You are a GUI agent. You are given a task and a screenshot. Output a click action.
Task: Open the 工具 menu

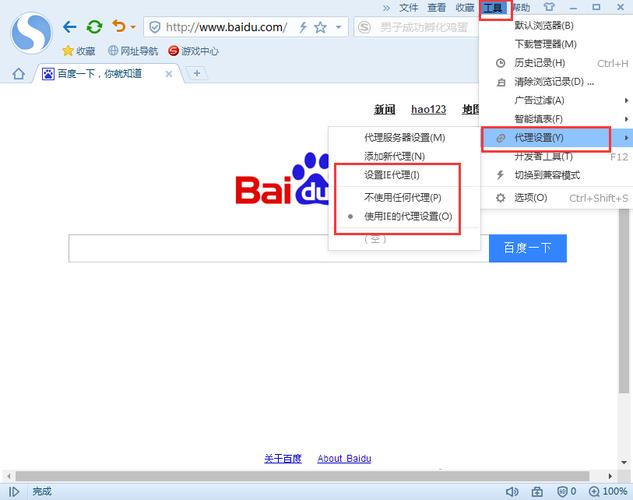(493, 8)
